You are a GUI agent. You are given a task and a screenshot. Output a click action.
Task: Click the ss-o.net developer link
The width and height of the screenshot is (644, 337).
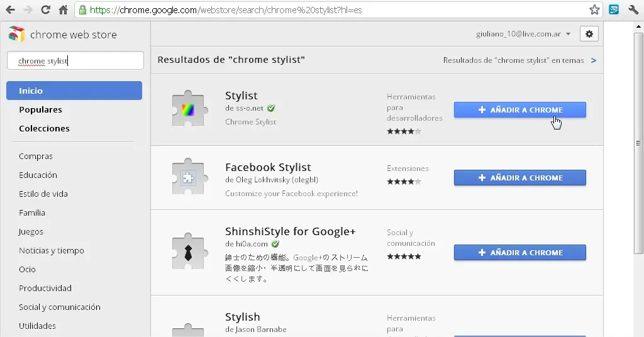click(x=249, y=108)
